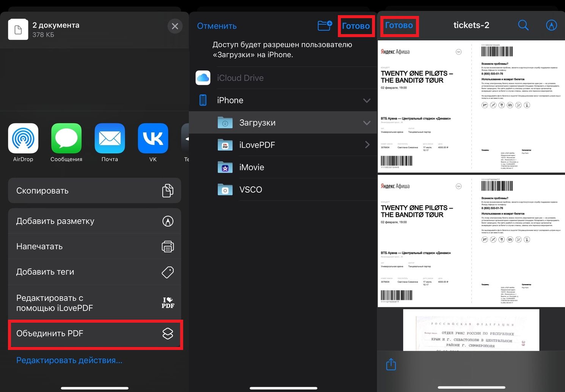Choose Редактировать с помощью iLovePDF

click(94, 303)
